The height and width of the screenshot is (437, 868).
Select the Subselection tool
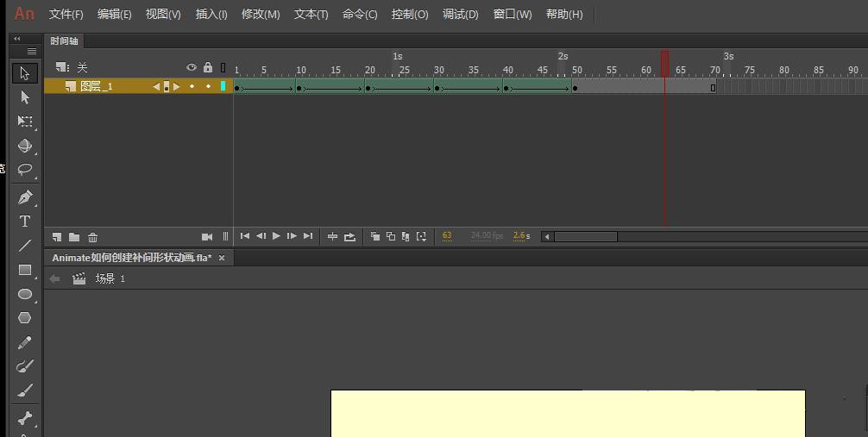coord(25,97)
